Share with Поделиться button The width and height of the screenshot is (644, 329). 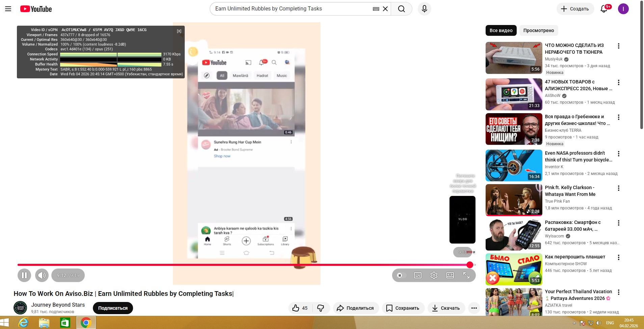[x=356, y=308]
